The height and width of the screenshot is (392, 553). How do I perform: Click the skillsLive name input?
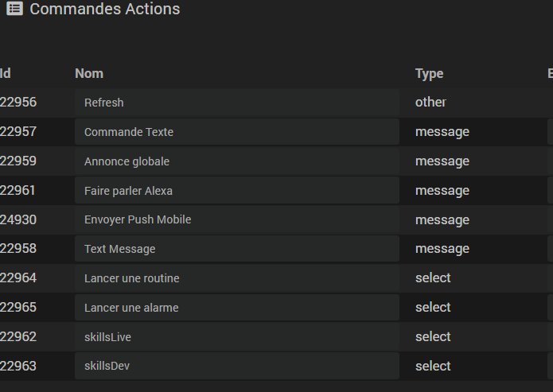(236, 337)
